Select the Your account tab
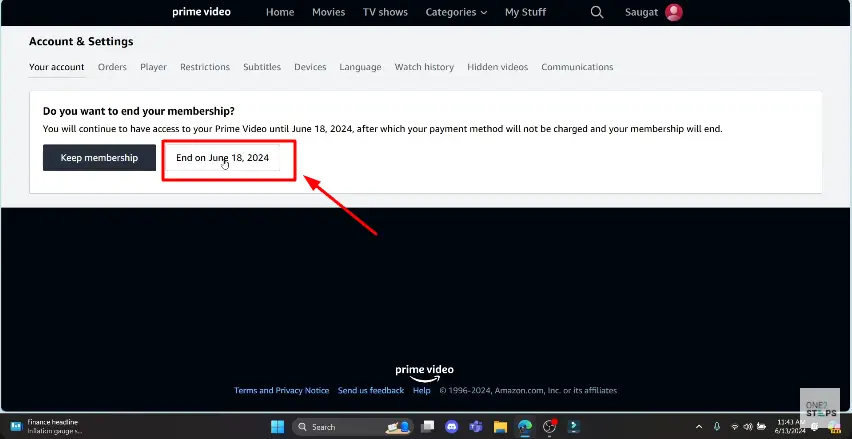Image resolution: width=852 pixels, height=439 pixels. [x=57, y=67]
